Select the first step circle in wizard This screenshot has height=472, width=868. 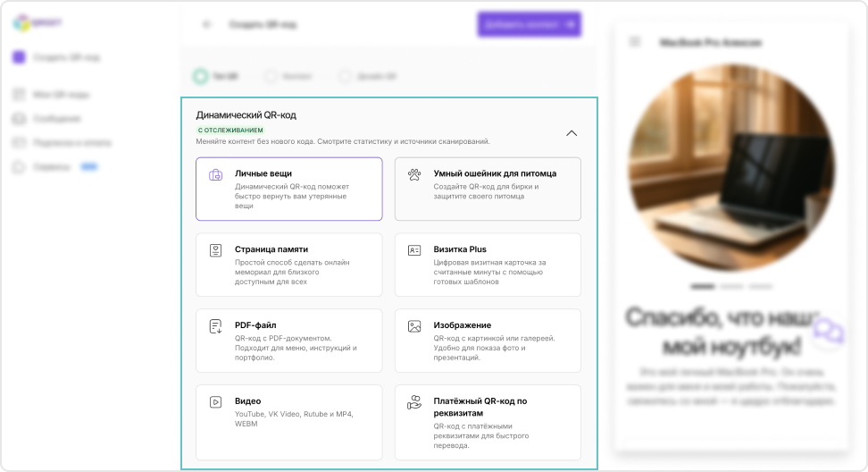point(201,77)
